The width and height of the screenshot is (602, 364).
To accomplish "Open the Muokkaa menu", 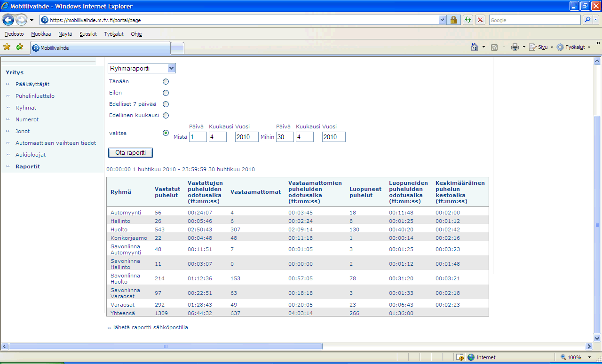I will 41,34.
